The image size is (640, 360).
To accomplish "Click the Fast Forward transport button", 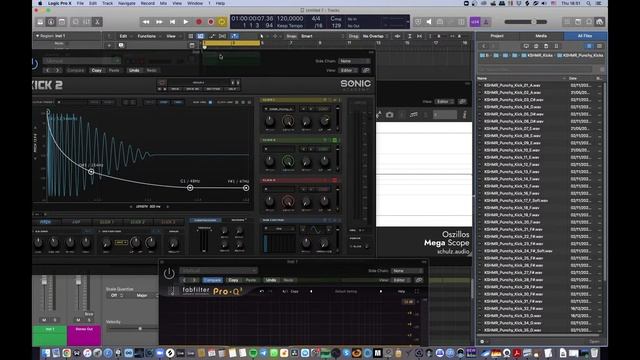I will (x=159, y=22).
